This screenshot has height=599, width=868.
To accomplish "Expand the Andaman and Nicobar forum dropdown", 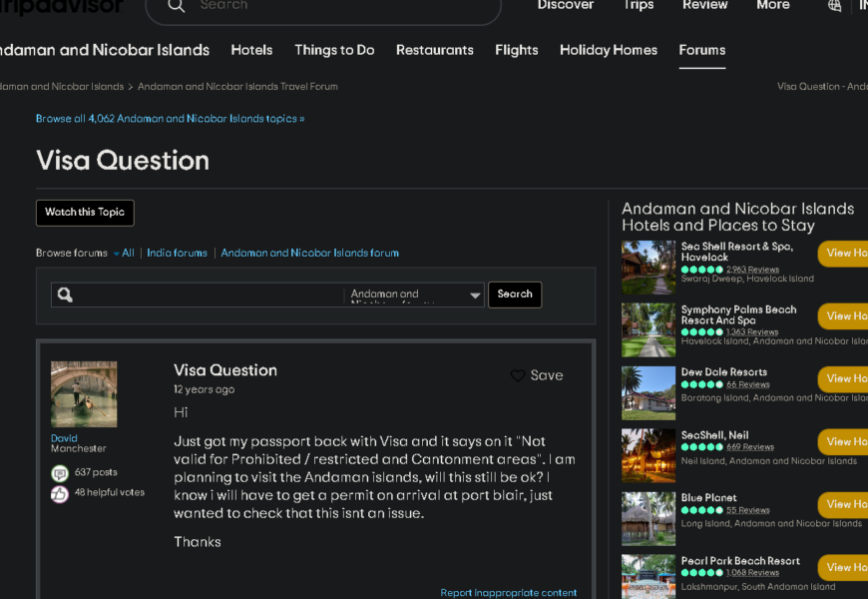I will (475, 295).
